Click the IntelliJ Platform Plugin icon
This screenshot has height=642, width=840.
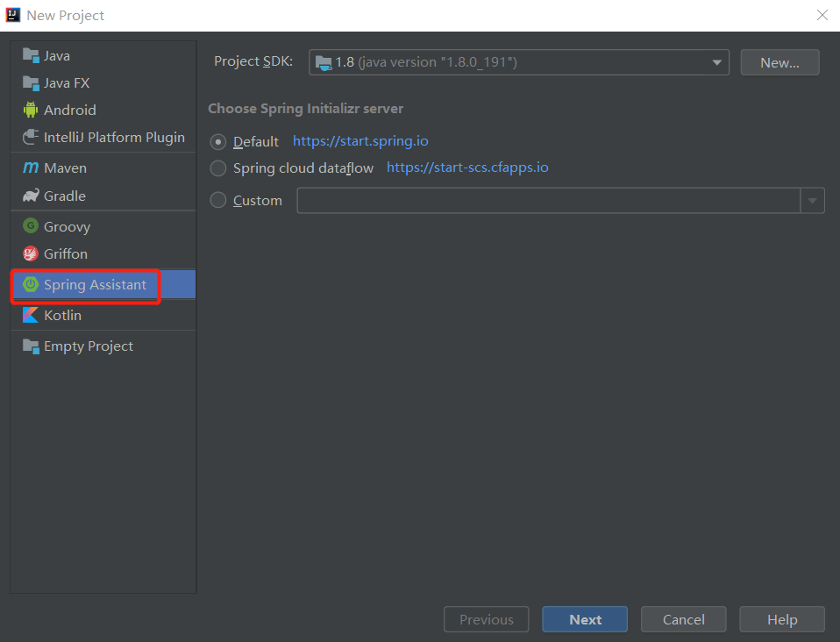31,138
